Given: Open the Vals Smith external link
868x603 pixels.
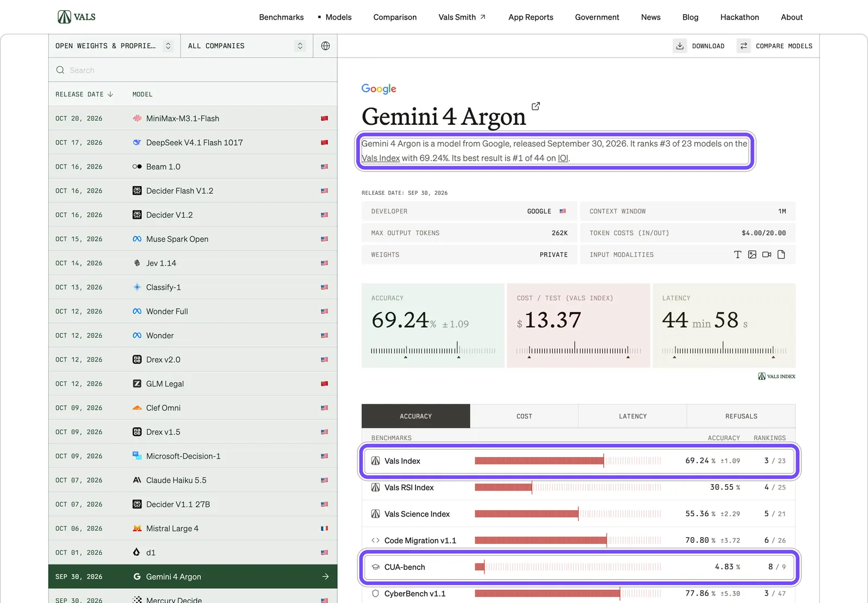Looking at the screenshot, I should click(462, 17).
